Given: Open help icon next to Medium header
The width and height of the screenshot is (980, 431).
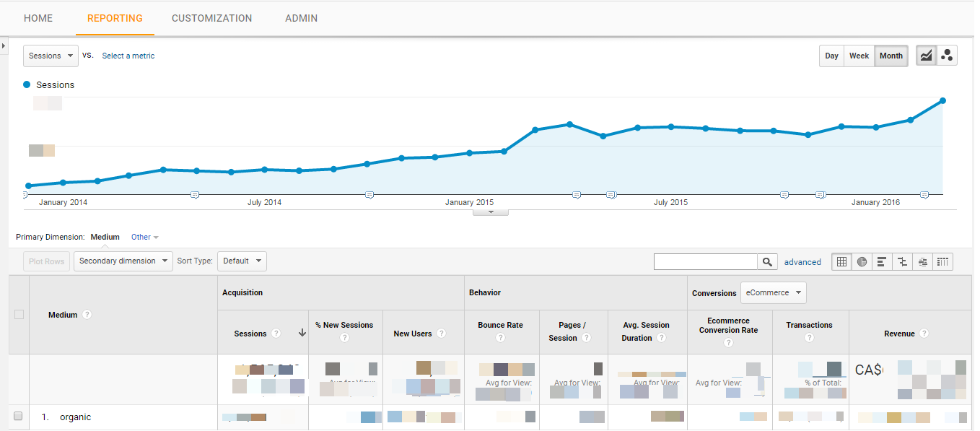Looking at the screenshot, I should click(x=87, y=315).
